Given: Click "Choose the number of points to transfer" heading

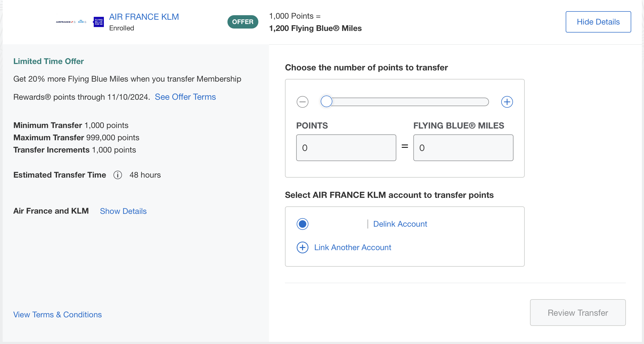Looking at the screenshot, I should pos(366,68).
